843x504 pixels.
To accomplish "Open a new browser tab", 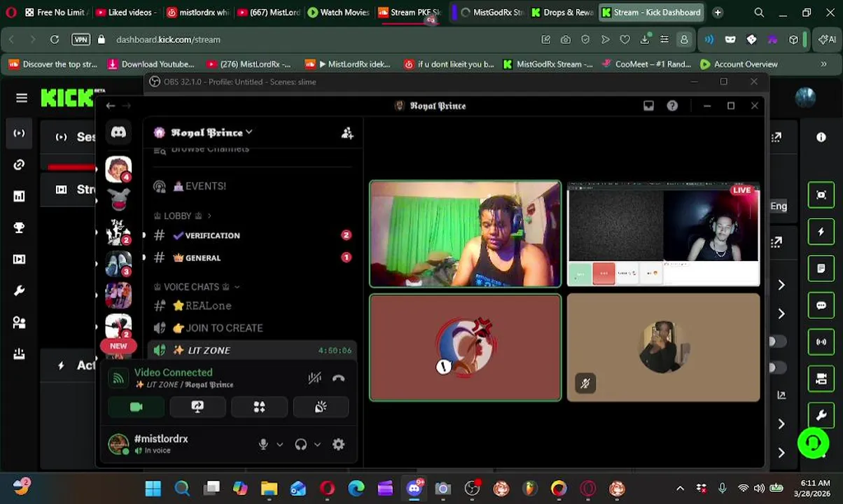I will coord(718,13).
